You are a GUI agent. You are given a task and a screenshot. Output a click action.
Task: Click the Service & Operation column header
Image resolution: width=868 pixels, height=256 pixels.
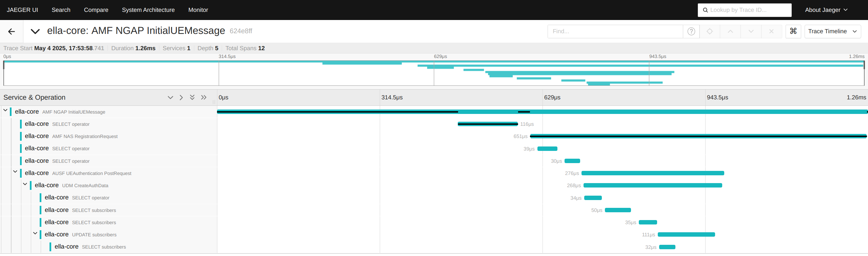[34, 98]
